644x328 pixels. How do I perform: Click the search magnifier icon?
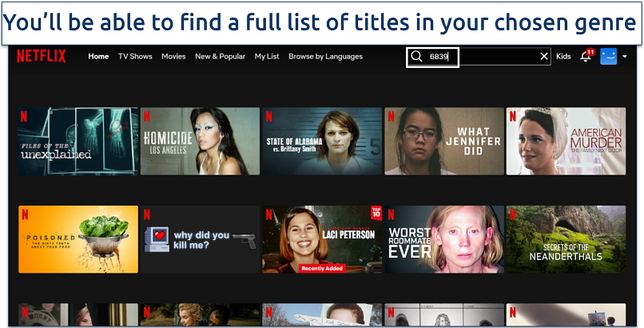pos(416,56)
